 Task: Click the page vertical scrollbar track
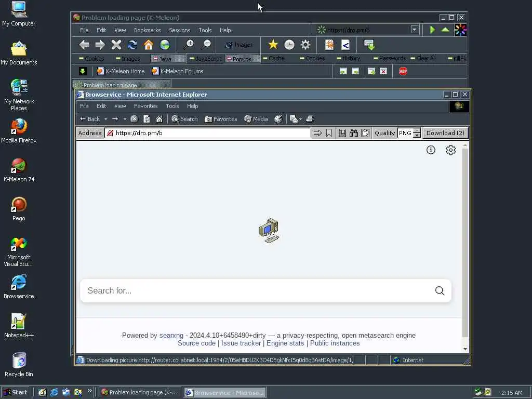coord(465,247)
